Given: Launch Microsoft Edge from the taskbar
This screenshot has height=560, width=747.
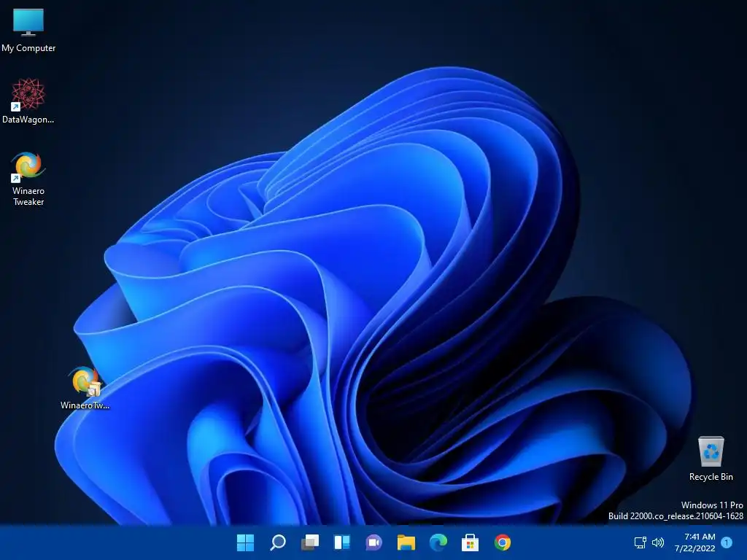Looking at the screenshot, I should [x=438, y=542].
